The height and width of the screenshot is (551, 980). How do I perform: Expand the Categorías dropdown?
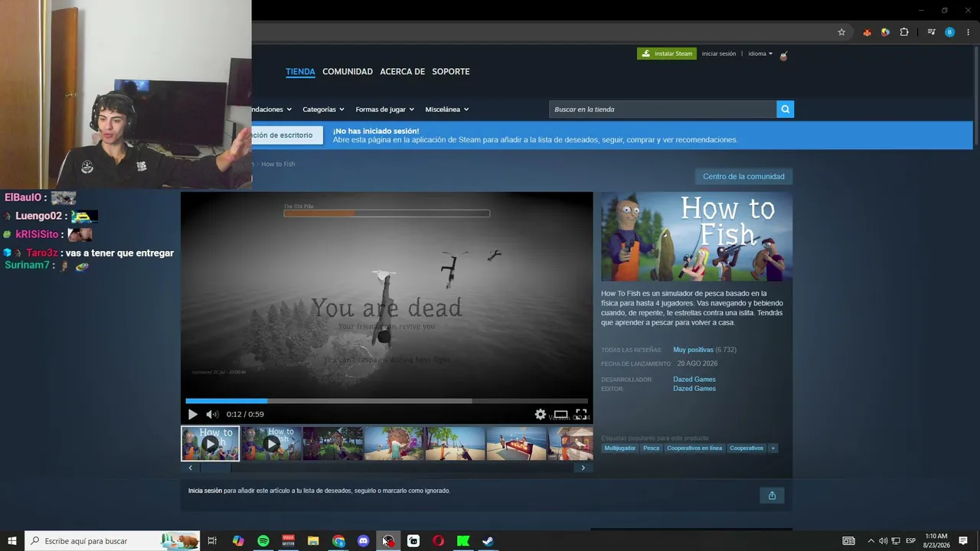(323, 109)
